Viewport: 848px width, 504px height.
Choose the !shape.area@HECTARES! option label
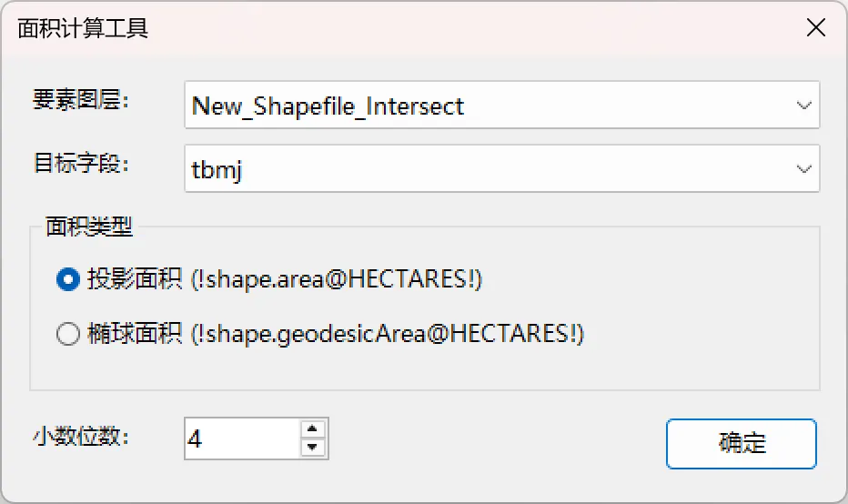pyautogui.click(x=336, y=279)
